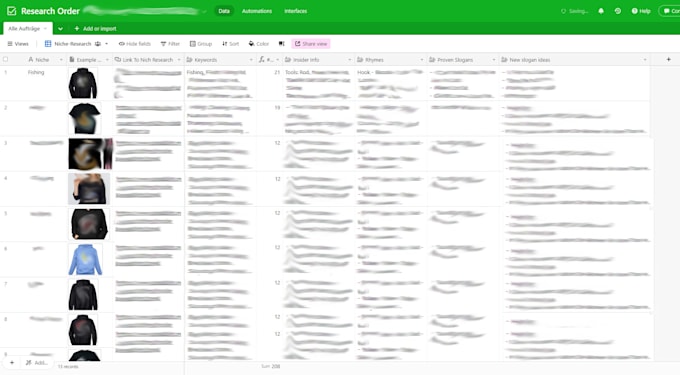Select the Alle Aufträge table tab

point(28,29)
